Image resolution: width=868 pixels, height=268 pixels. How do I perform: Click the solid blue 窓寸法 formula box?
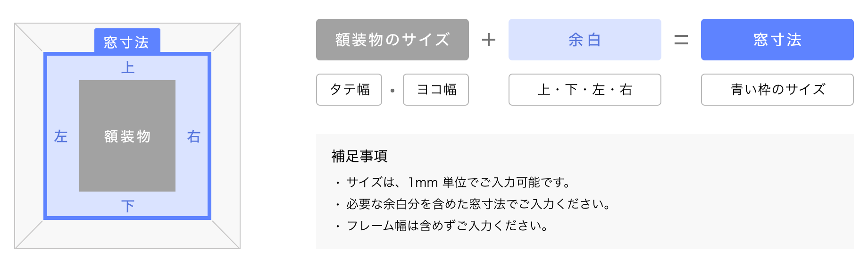777,40
